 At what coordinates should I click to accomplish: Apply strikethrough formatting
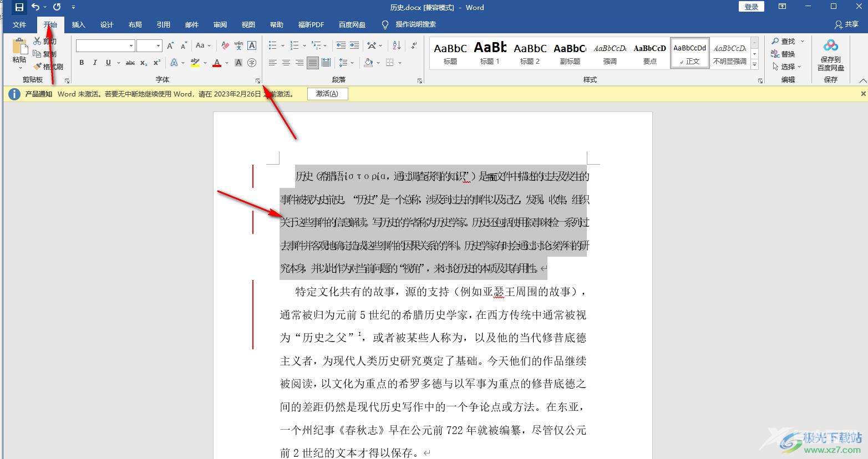(x=130, y=63)
